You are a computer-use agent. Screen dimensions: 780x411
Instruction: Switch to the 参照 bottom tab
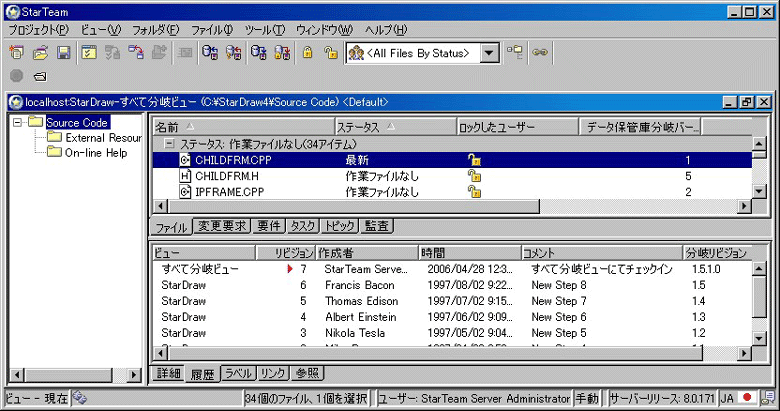tap(307, 373)
